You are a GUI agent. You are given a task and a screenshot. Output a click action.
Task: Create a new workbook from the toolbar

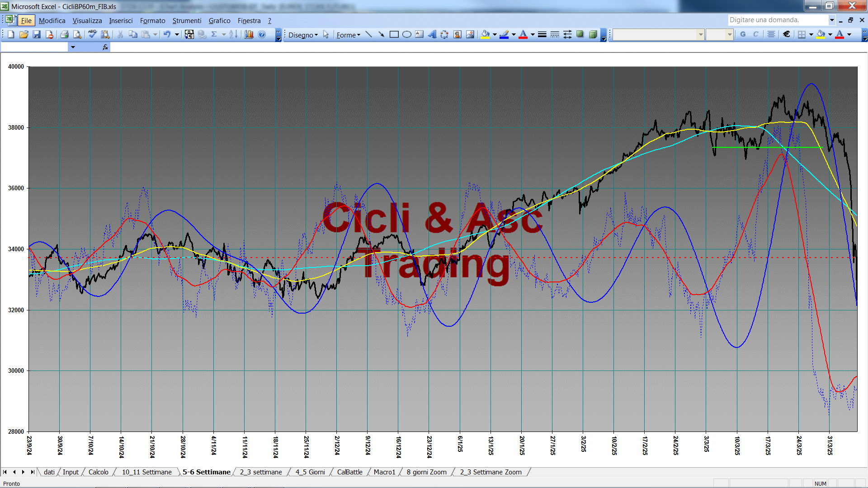tap(11, 34)
